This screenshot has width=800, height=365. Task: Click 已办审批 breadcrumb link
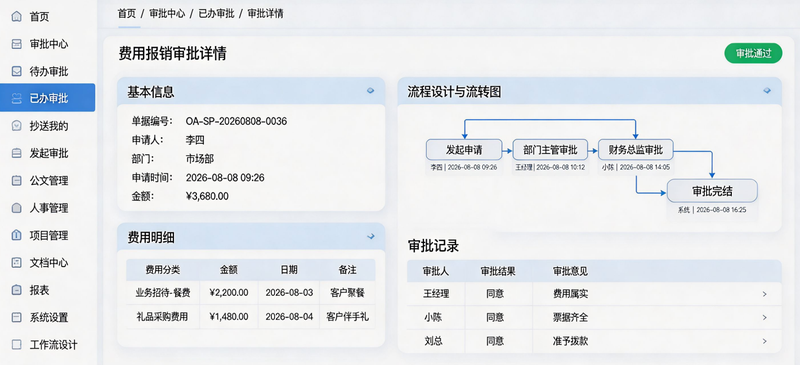pyautogui.click(x=216, y=14)
